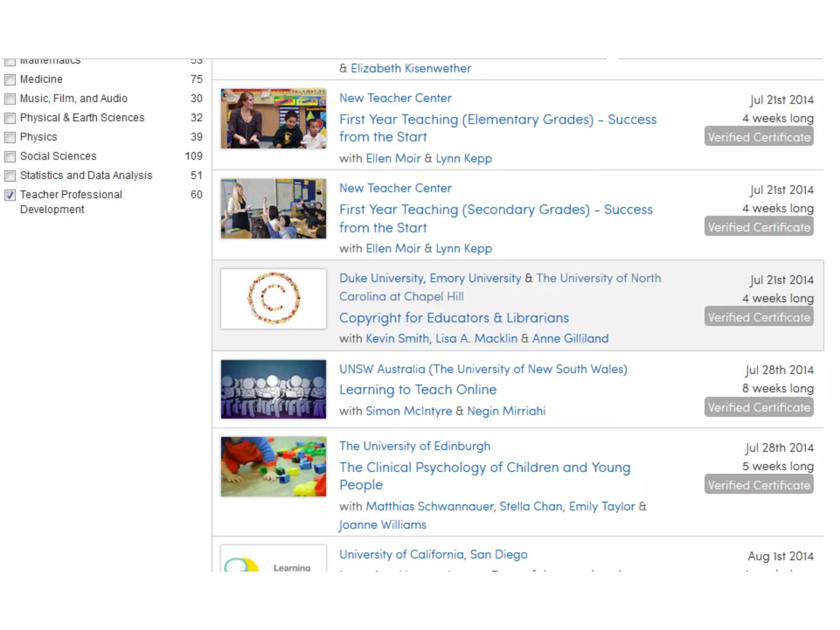This screenshot has width=840, height=630.
Task: Open Copyright for Educators & Librarians course
Action: click(x=454, y=318)
